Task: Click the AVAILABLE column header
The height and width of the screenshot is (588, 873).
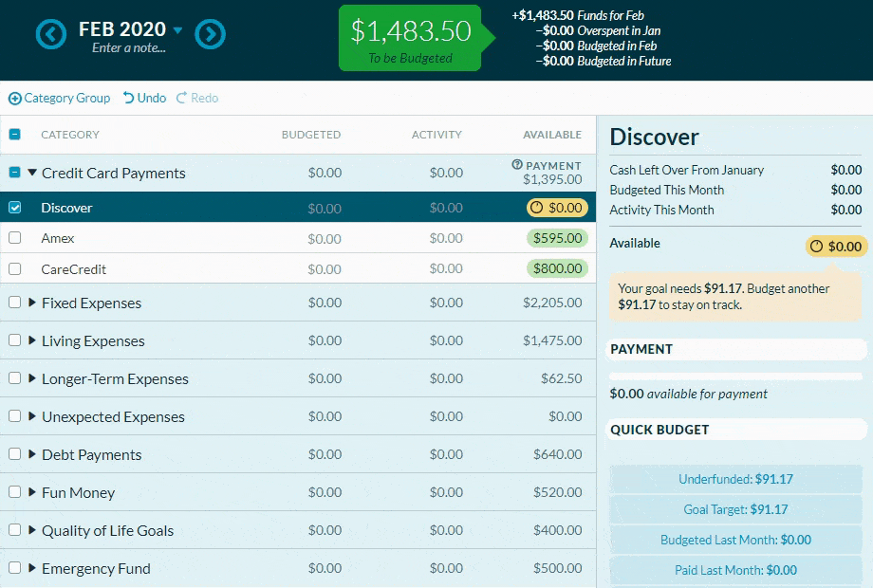Action: 551,135
